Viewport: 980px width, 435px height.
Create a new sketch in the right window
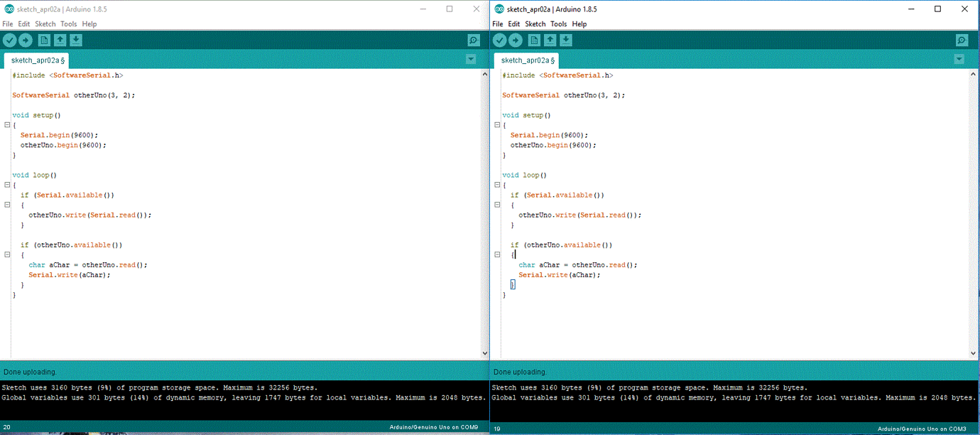point(533,40)
